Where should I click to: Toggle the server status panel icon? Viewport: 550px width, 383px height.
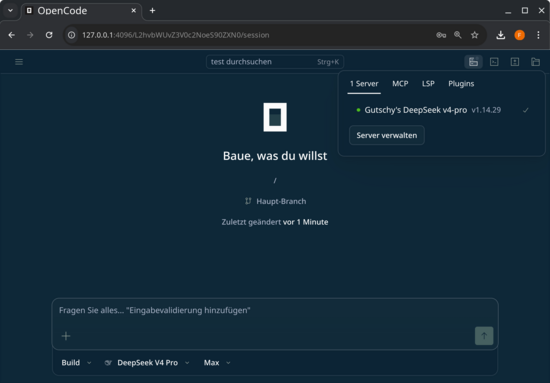(x=473, y=62)
